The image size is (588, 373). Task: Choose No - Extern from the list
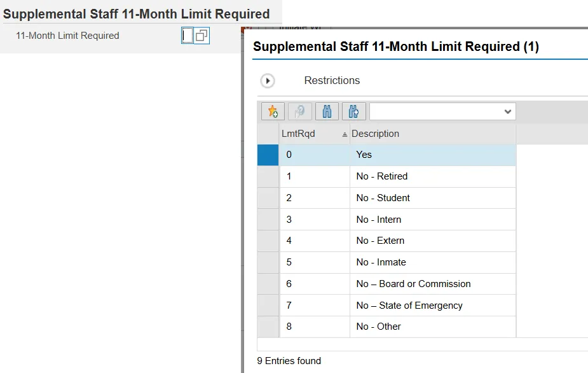coord(380,241)
